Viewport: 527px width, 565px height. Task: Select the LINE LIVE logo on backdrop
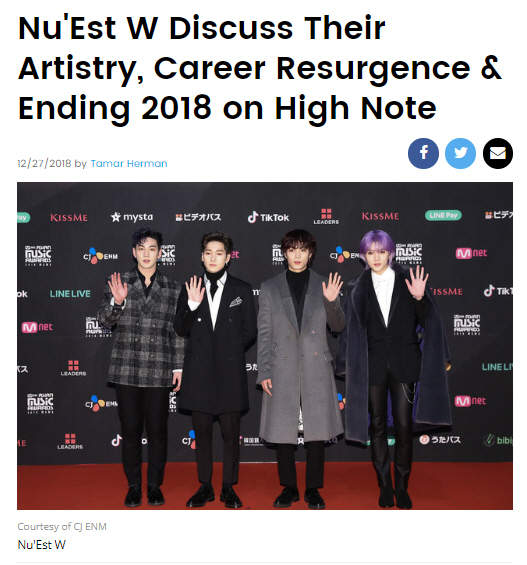[70, 294]
